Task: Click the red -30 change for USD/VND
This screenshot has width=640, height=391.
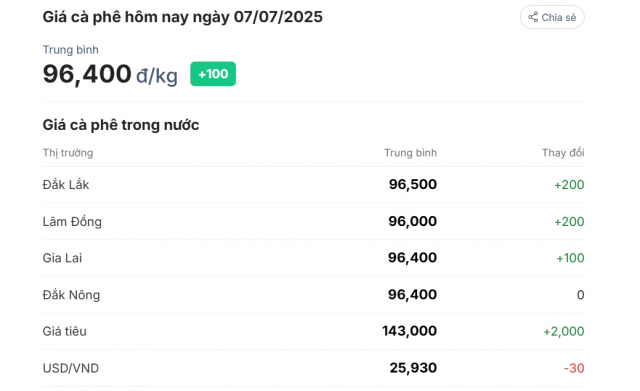Action: (x=574, y=368)
